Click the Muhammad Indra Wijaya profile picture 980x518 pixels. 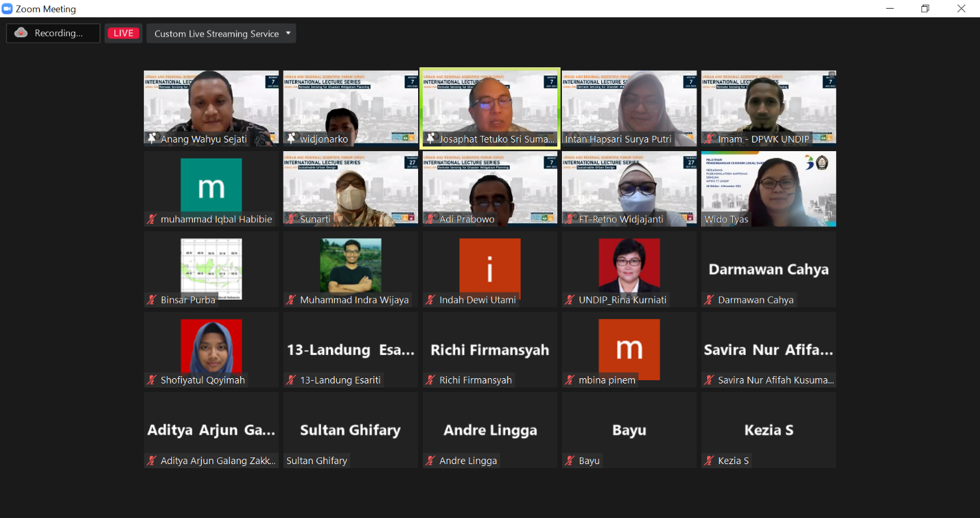click(350, 265)
